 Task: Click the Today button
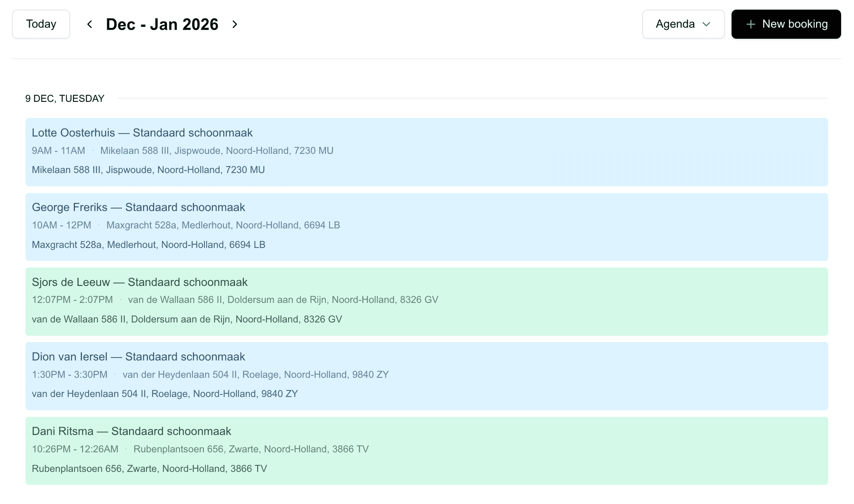[x=41, y=24]
